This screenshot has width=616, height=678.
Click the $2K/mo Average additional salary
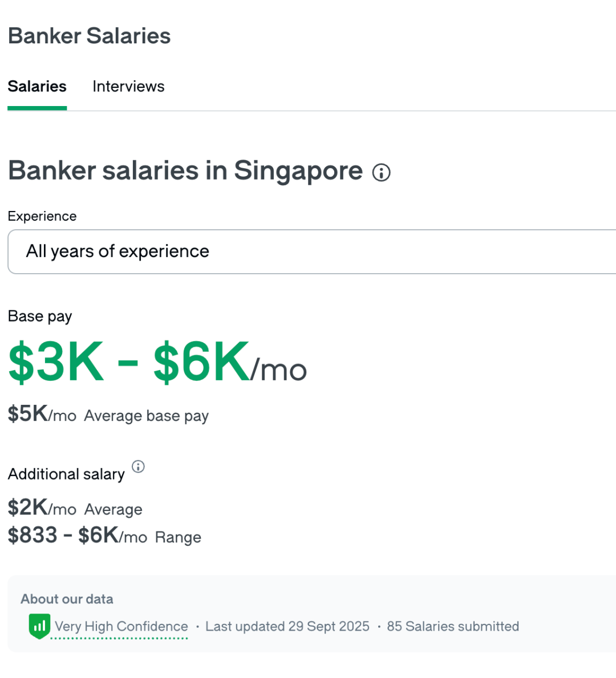click(75, 508)
